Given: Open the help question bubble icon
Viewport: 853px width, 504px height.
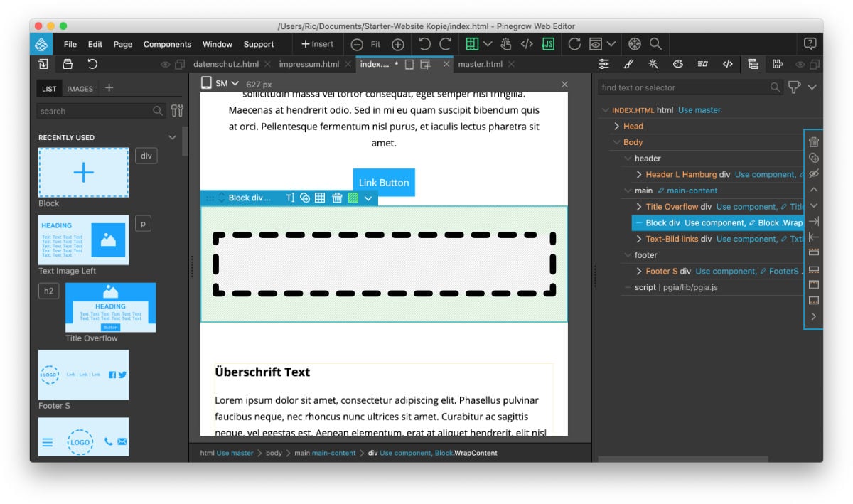Looking at the screenshot, I should pyautogui.click(x=810, y=44).
